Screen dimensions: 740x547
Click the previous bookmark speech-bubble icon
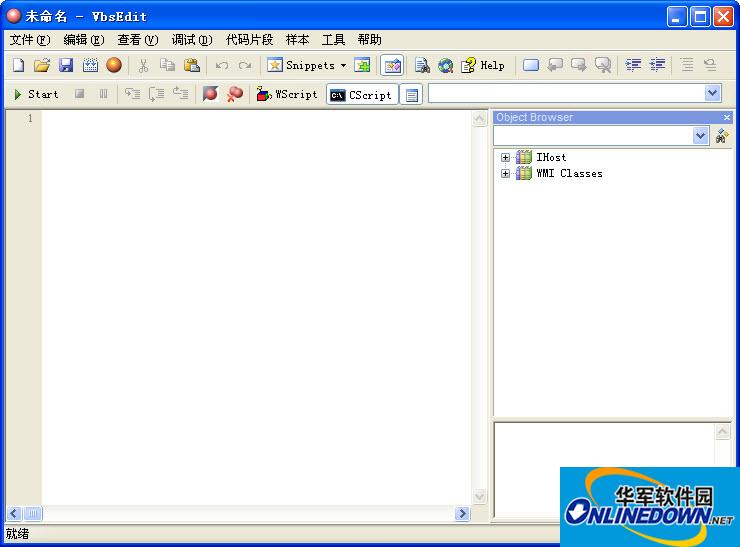coord(555,65)
